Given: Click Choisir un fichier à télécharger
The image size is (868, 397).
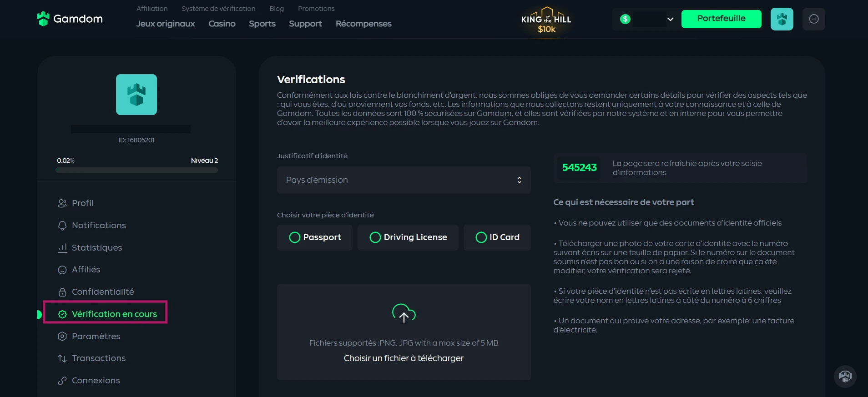Looking at the screenshot, I should (x=404, y=358).
